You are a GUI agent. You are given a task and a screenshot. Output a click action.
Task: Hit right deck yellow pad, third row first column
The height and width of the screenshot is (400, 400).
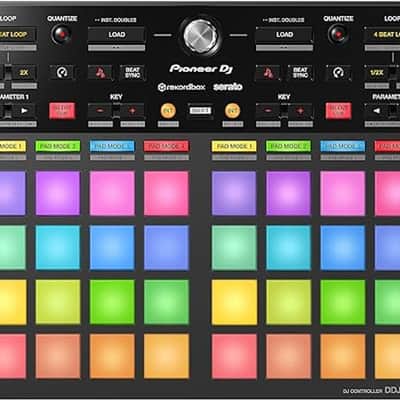234,302
